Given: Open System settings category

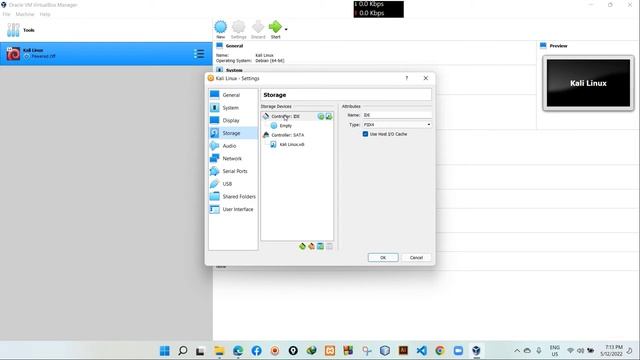Looking at the screenshot, I should [233, 108].
